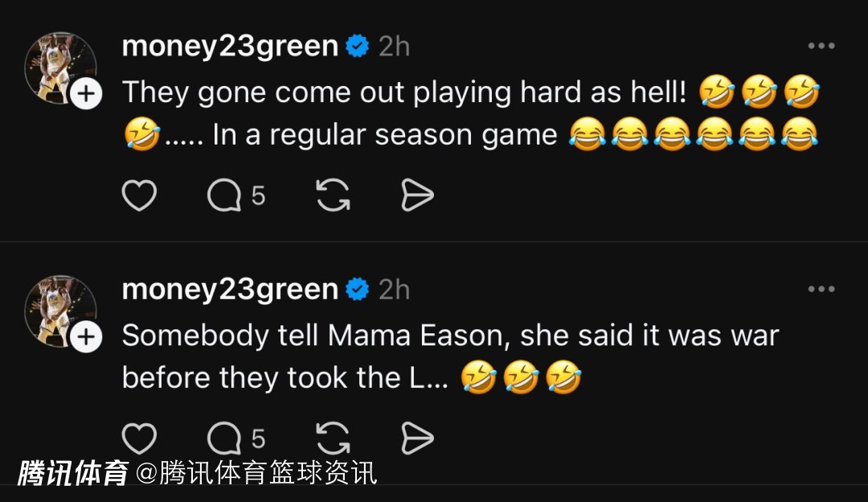The width and height of the screenshot is (868, 502).
Task: Open money23green profile from second post username
Action: click(x=230, y=289)
